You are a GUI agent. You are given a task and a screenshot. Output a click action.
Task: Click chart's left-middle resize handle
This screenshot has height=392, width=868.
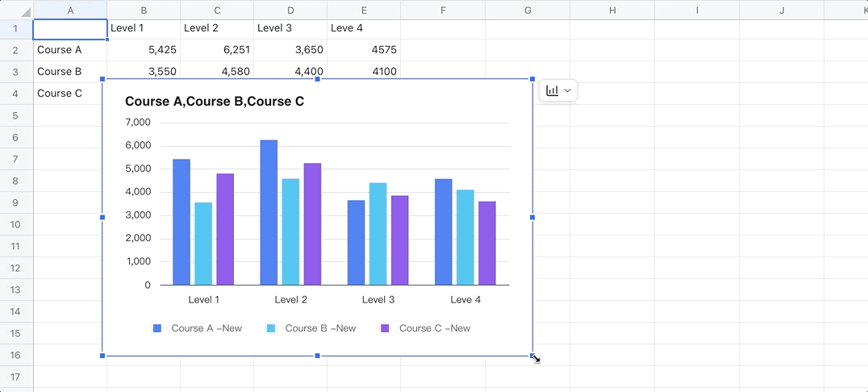coord(102,217)
